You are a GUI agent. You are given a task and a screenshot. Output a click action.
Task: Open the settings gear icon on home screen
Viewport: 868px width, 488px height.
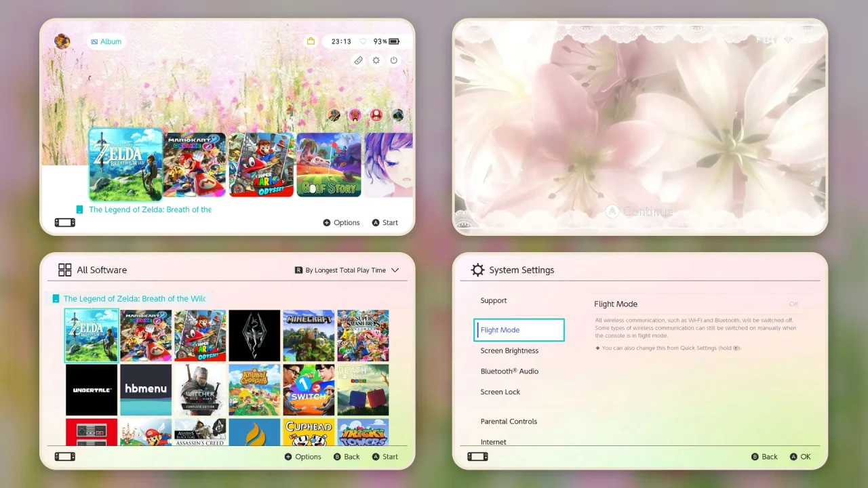[376, 60]
